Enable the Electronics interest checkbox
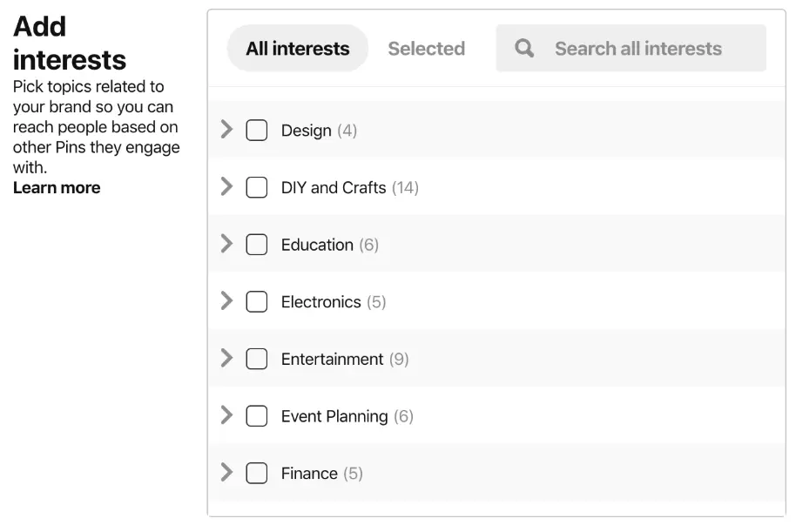Screen dimensions: 796x532 pyautogui.click(x=256, y=302)
